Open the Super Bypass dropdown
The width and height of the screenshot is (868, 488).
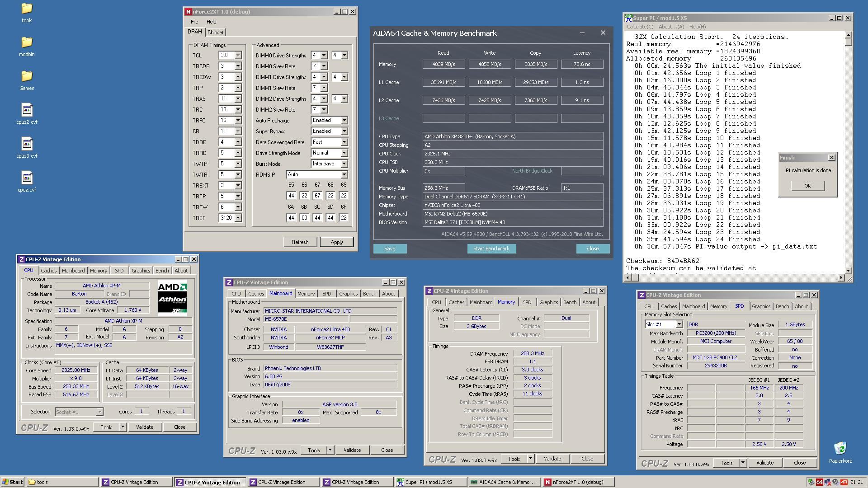click(344, 131)
